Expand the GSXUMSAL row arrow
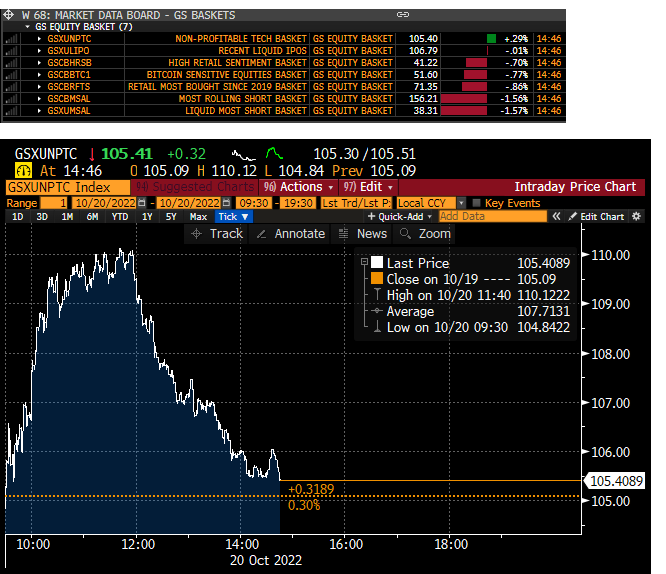The height and width of the screenshot is (574, 666). point(39,111)
